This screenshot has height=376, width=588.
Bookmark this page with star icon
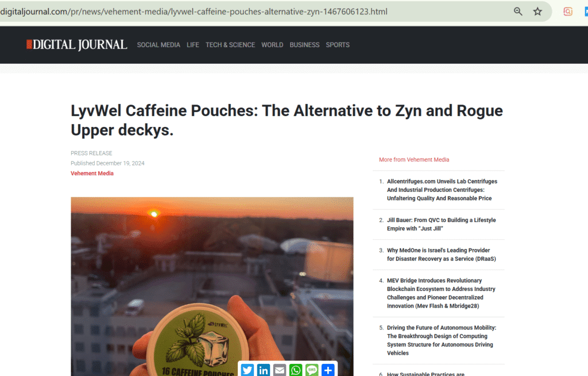tap(537, 11)
